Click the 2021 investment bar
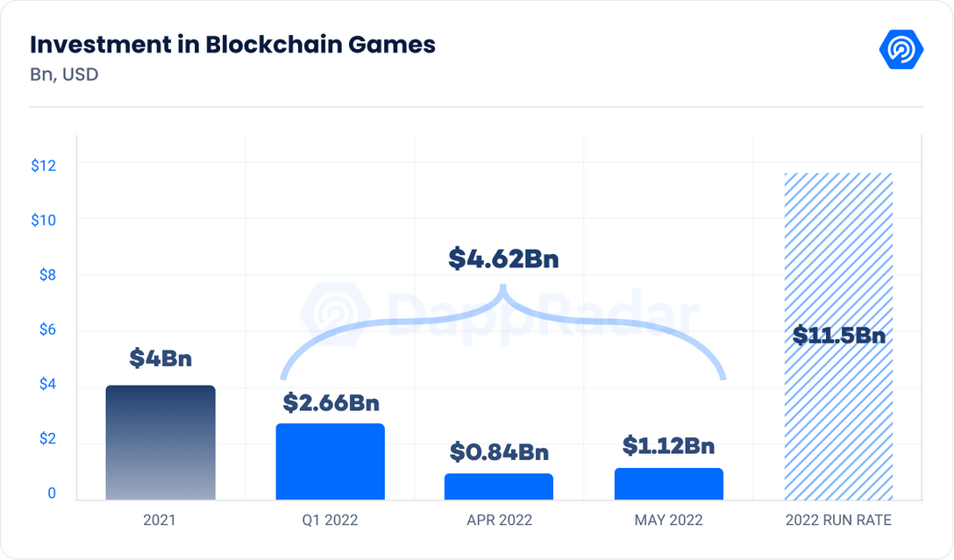 tap(160, 443)
